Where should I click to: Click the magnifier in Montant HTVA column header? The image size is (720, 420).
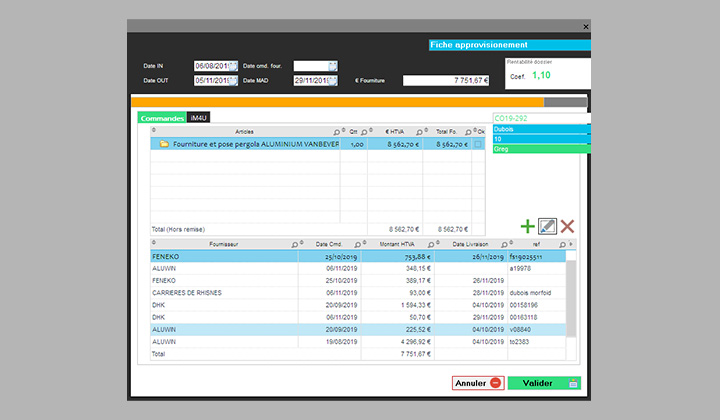428,244
